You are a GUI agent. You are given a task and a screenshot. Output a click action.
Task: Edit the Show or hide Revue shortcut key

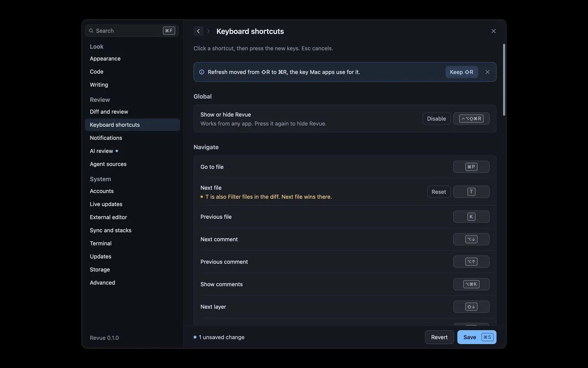coord(471,119)
